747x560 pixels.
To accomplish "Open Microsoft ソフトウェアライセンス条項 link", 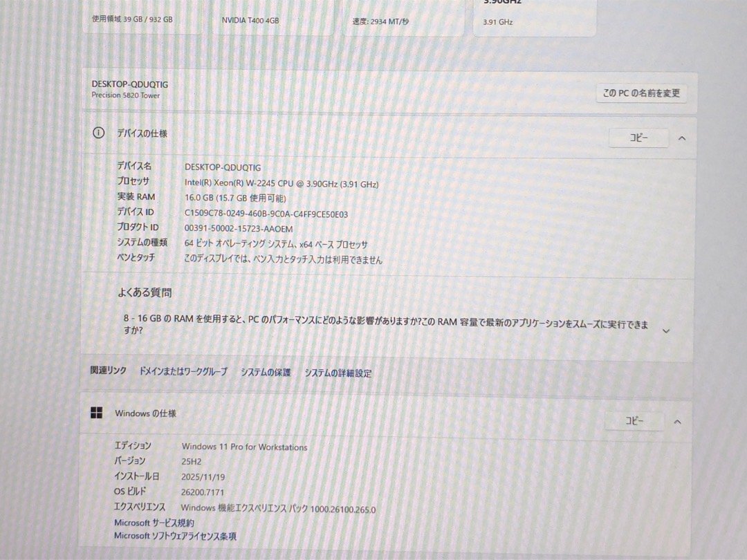I will coord(175,536).
